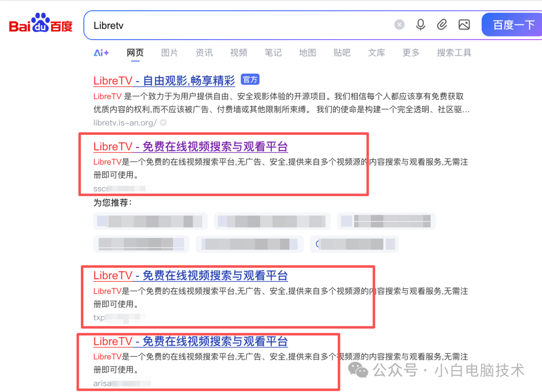Click the official result description about 开源项目
The height and width of the screenshot is (392, 542).
click(282, 103)
